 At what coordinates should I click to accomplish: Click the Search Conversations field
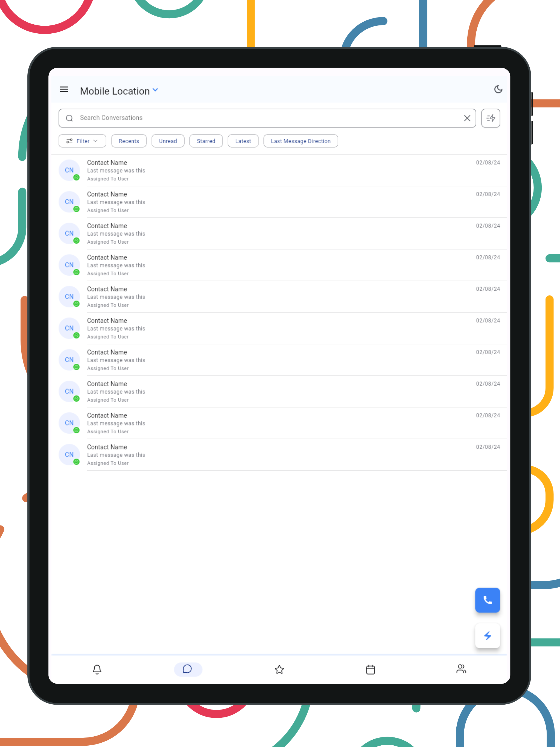(267, 118)
